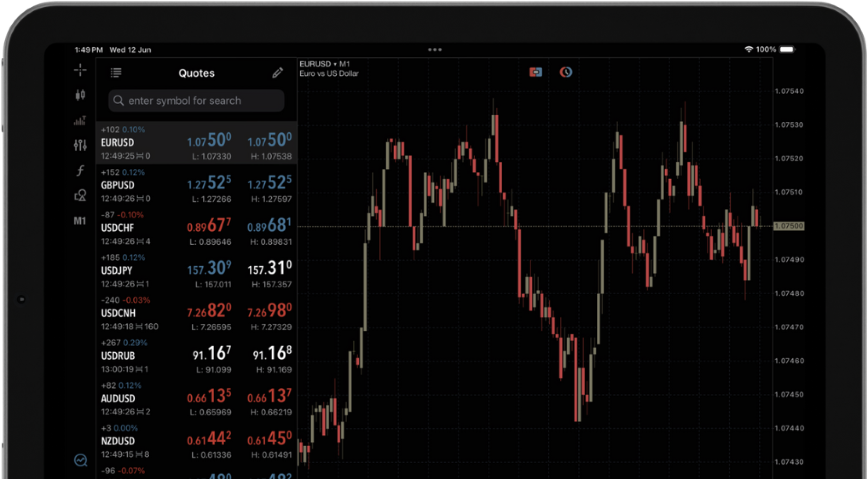Click the bar chart volumes icon in sidebar
This screenshot has width=868, height=479.
coord(80,120)
